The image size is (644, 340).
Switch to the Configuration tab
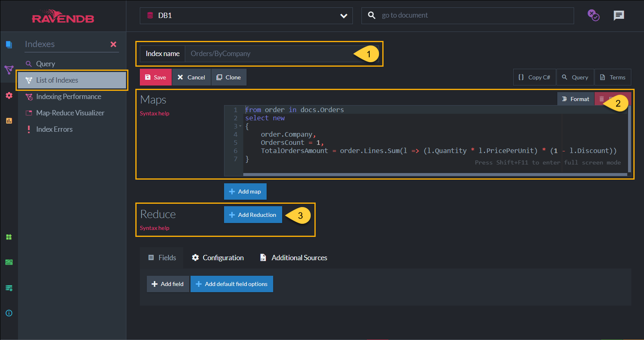[x=218, y=258]
